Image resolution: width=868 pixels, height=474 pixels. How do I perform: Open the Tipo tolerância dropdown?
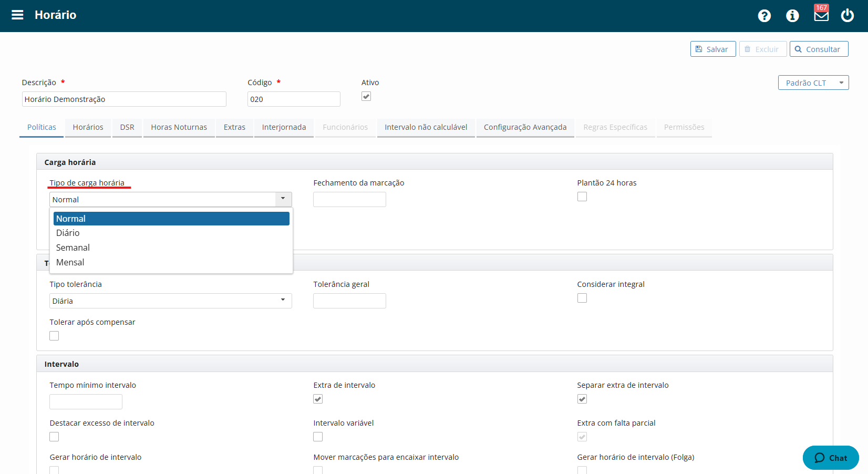pos(171,301)
